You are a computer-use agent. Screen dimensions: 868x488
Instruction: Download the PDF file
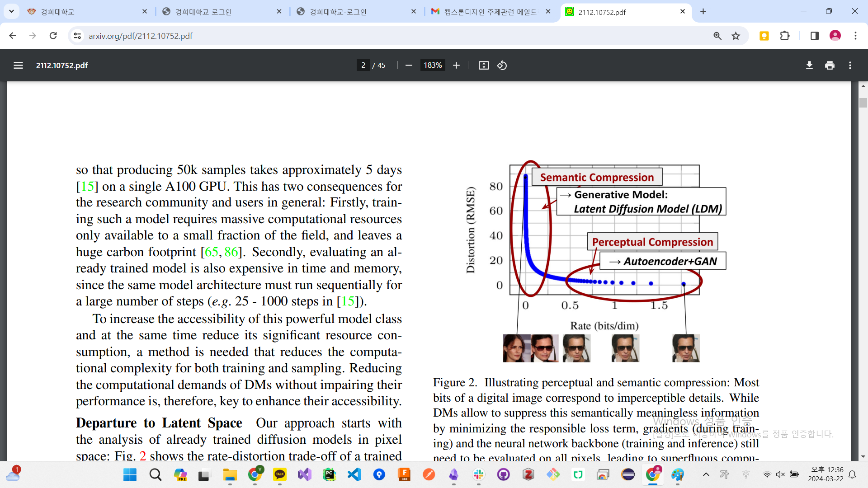point(809,66)
